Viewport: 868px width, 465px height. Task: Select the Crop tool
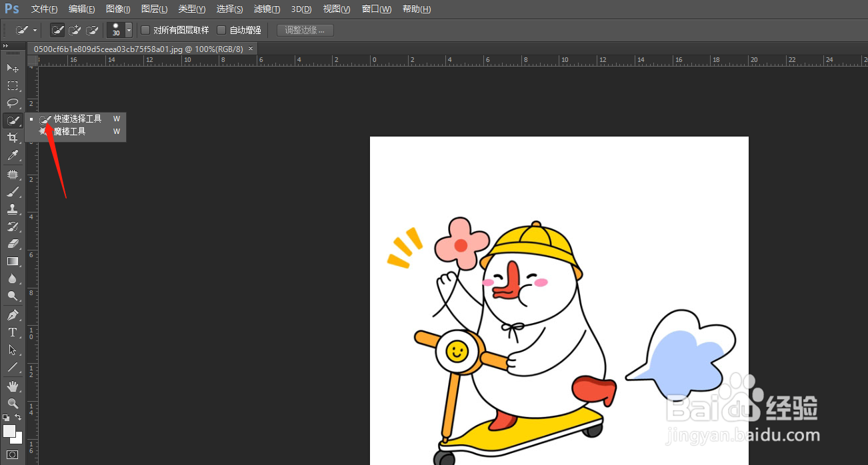click(13, 138)
